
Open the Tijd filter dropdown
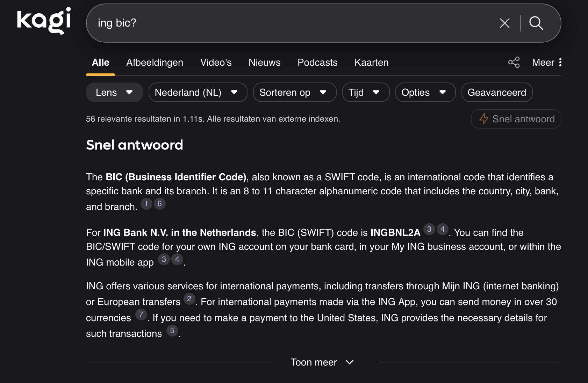[365, 92]
